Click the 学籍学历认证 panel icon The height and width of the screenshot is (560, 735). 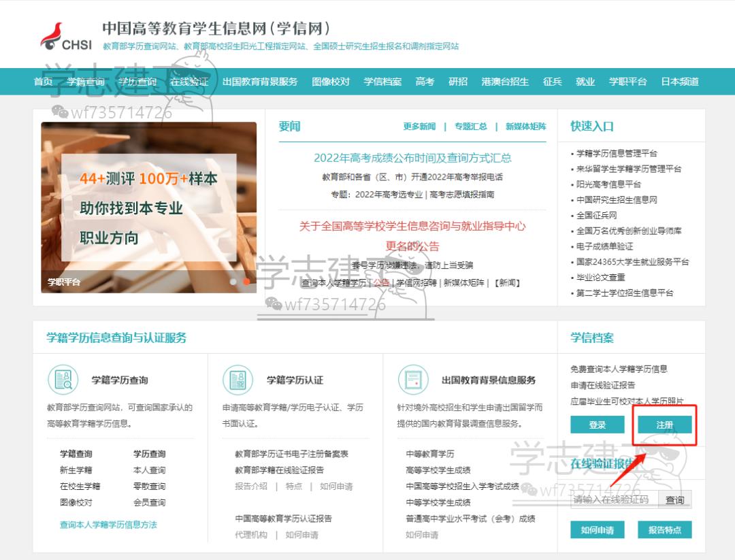click(x=239, y=380)
